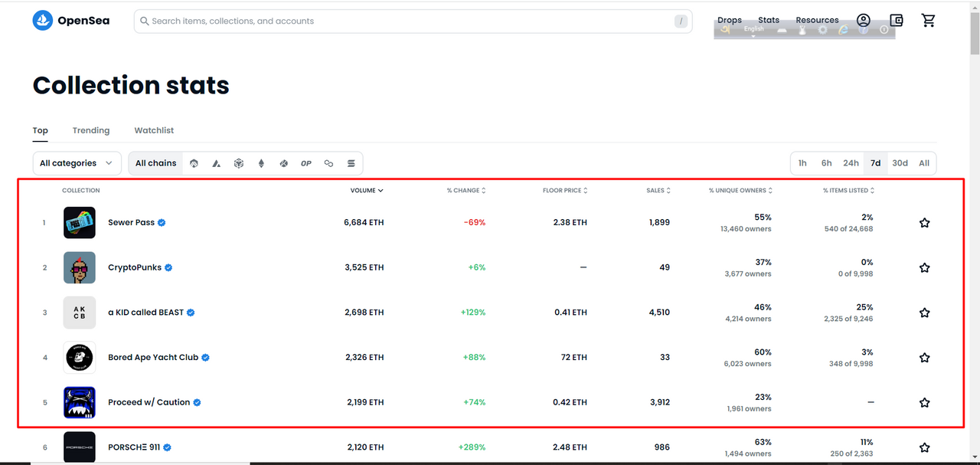
Task: Click the search slash shortcut badge
Action: coord(681,21)
